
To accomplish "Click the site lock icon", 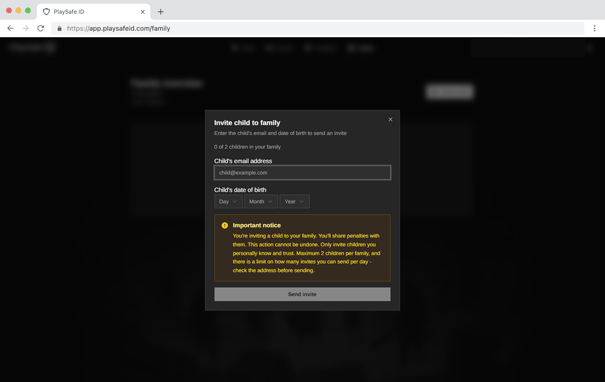I will tap(59, 28).
